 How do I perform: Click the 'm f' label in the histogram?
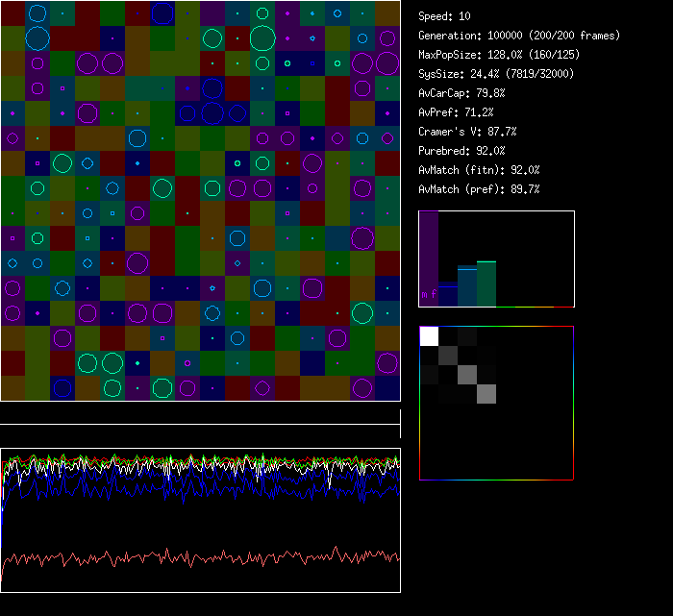pyautogui.click(x=428, y=294)
